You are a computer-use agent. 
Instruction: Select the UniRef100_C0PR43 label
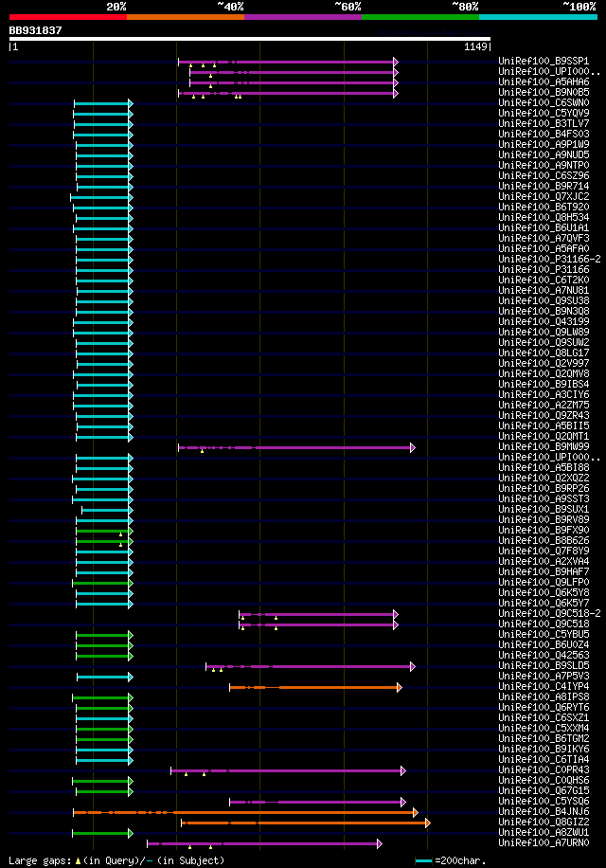544,770
